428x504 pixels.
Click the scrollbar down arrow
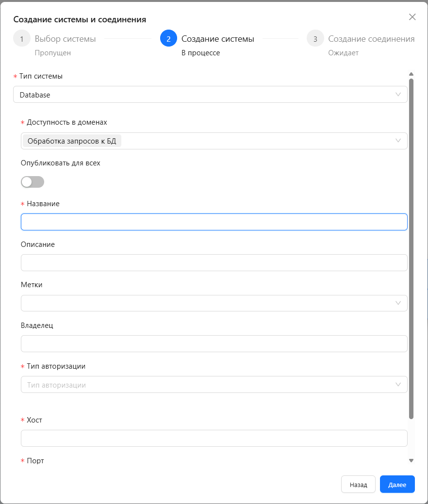pos(411,460)
